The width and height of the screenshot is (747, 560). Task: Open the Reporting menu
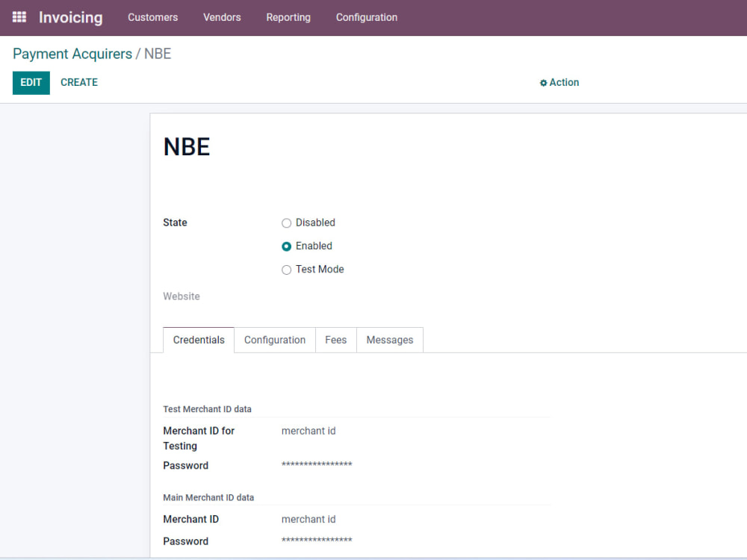point(288,17)
